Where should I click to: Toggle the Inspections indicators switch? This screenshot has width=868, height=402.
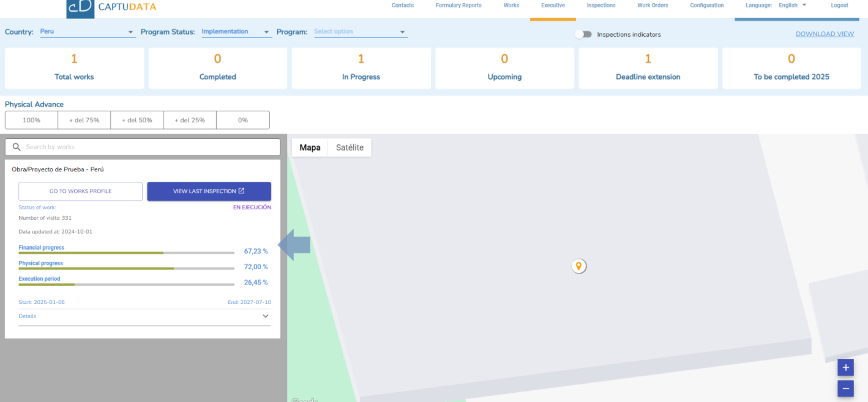(583, 34)
